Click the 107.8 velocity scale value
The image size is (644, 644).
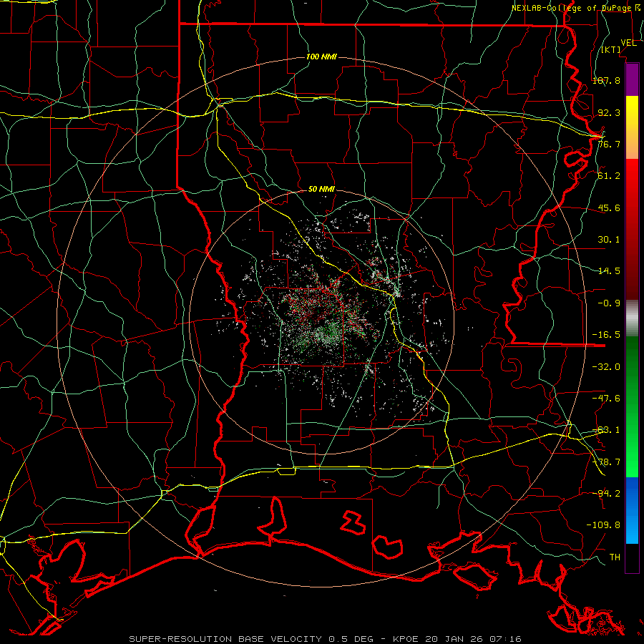coord(606,80)
